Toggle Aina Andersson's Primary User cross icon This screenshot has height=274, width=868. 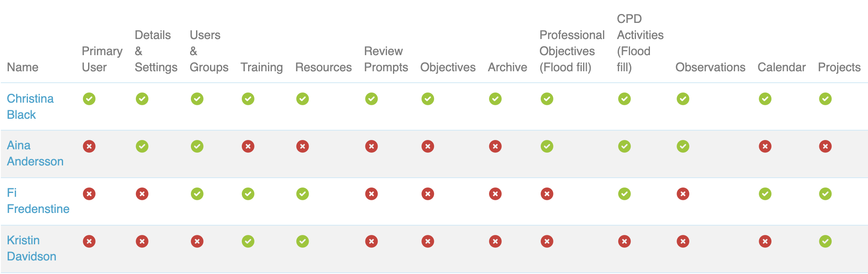[x=89, y=146]
